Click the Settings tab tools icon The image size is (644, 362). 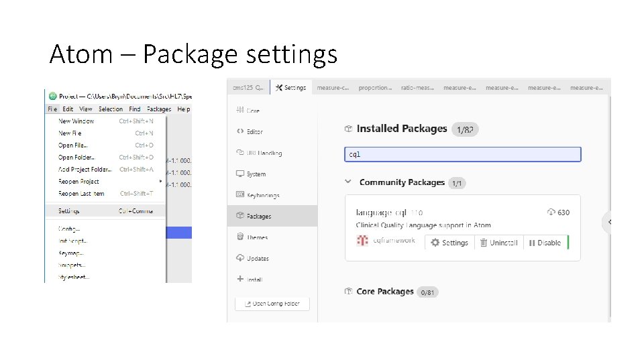pos(279,87)
